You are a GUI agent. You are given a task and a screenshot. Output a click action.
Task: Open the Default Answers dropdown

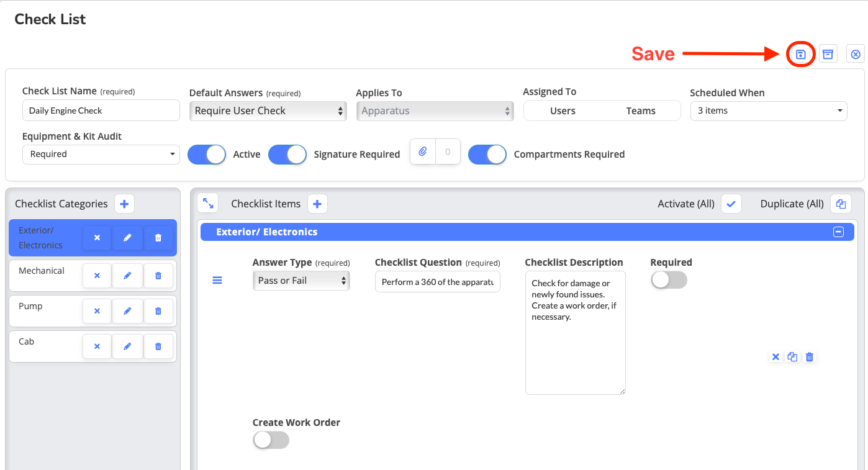268,111
